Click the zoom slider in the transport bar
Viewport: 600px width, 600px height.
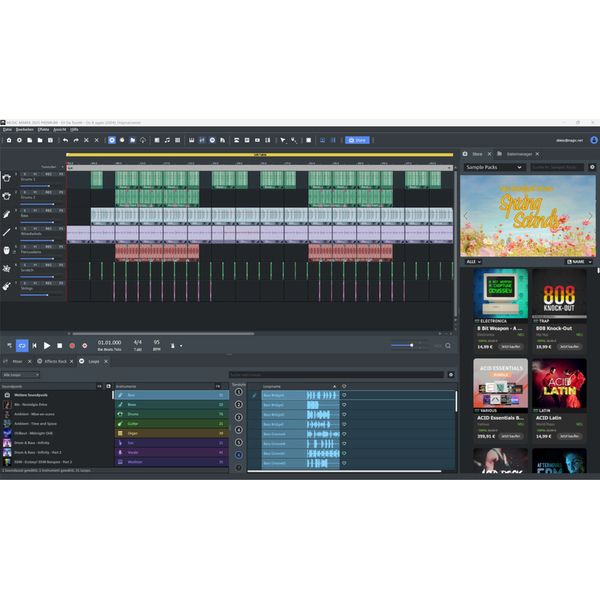pyautogui.click(x=409, y=346)
